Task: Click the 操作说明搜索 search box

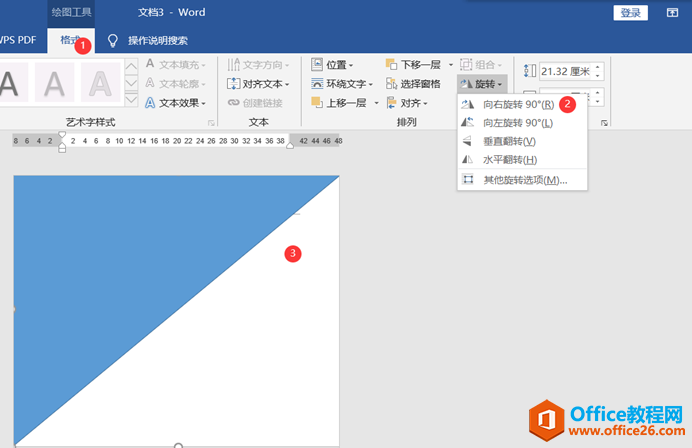Action: coord(158,41)
